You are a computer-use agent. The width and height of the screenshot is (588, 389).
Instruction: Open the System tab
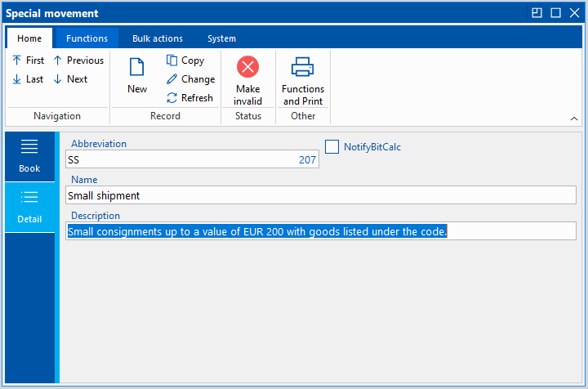coord(221,38)
